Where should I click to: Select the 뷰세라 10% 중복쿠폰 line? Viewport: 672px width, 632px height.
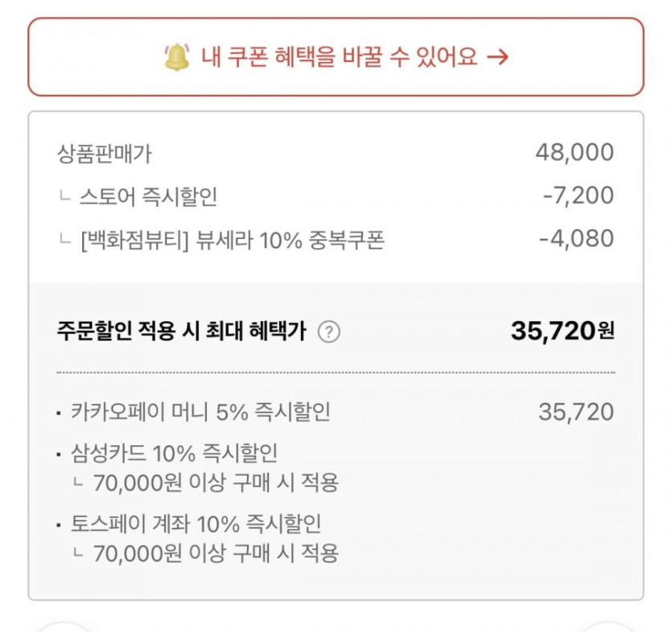(x=233, y=239)
